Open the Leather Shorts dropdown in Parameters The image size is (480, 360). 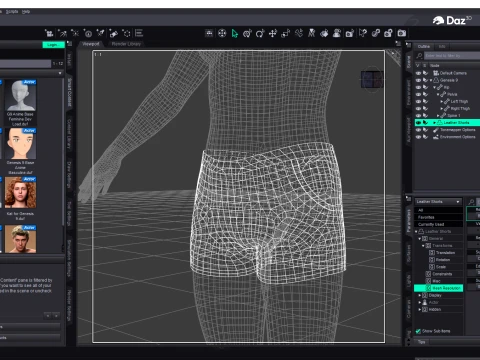click(x=438, y=202)
